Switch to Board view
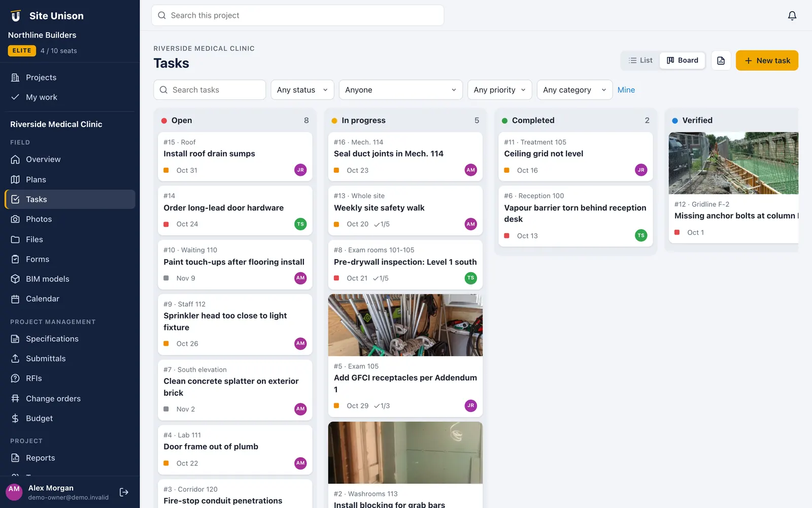The height and width of the screenshot is (508, 812). click(x=682, y=60)
